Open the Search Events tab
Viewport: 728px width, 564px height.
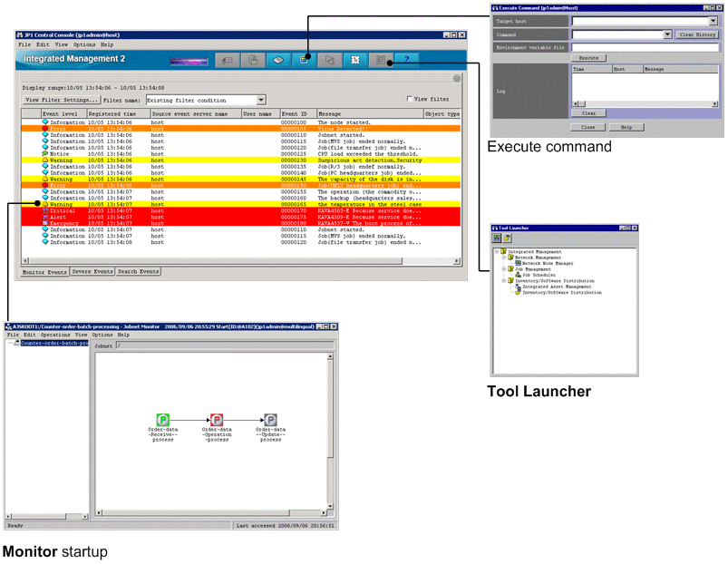tap(138, 271)
